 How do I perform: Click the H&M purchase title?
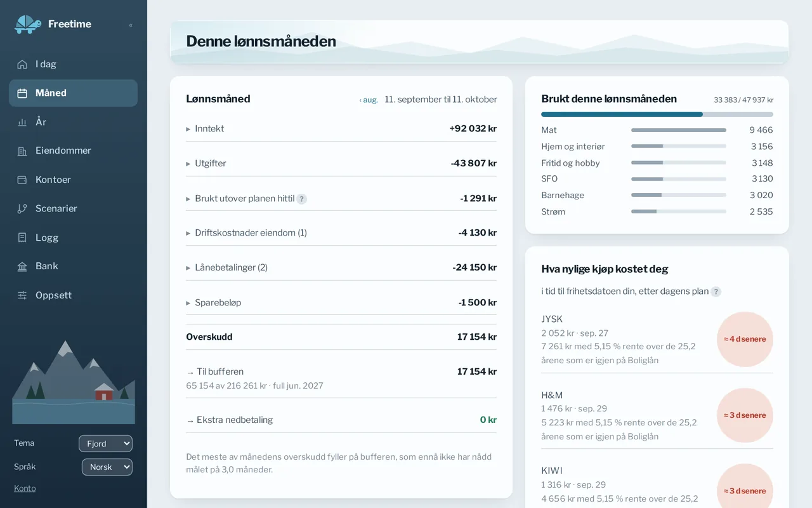pyautogui.click(x=552, y=395)
